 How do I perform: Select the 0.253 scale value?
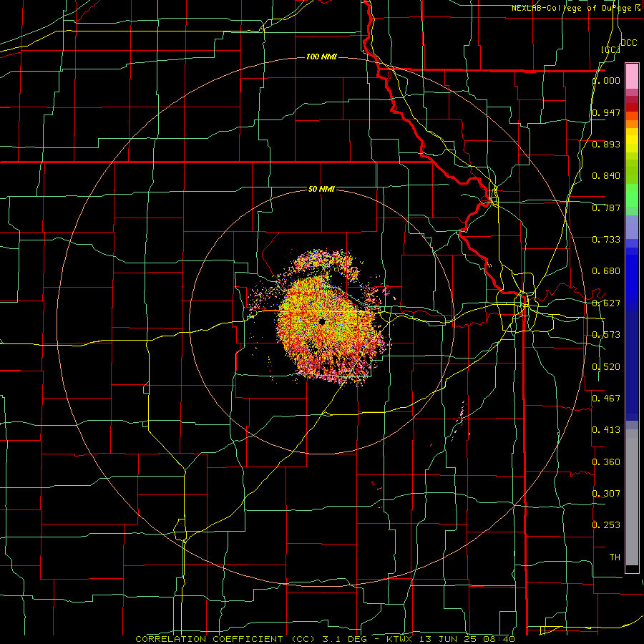[606, 525]
